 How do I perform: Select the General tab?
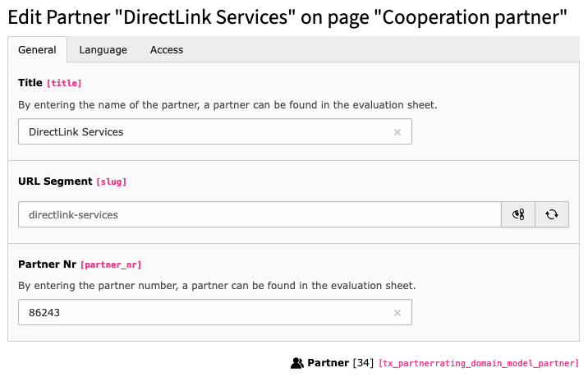click(37, 50)
